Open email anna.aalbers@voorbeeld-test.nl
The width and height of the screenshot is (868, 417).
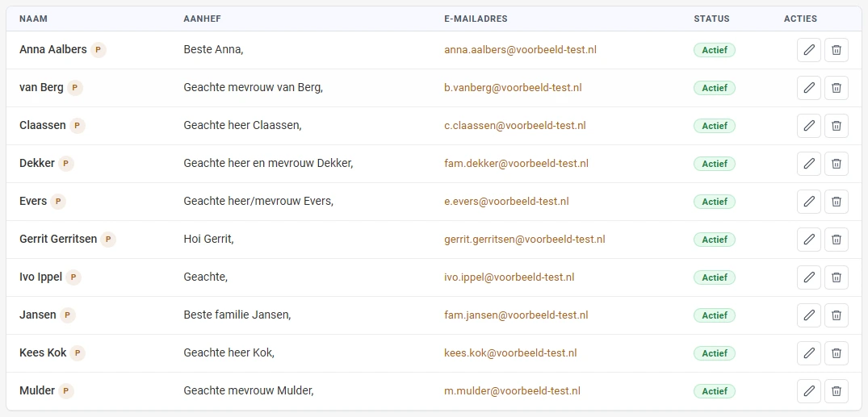point(520,50)
